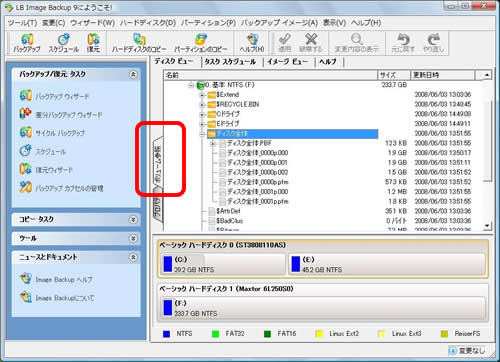The image size is (500, 362).
Task: Click the 復元 toolbar icon
Action: tap(93, 43)
